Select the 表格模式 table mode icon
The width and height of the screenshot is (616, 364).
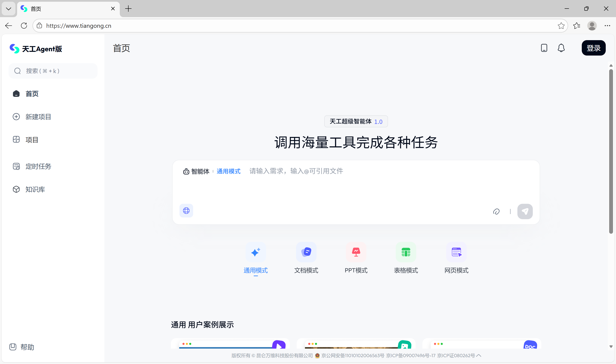coord(406,252)
